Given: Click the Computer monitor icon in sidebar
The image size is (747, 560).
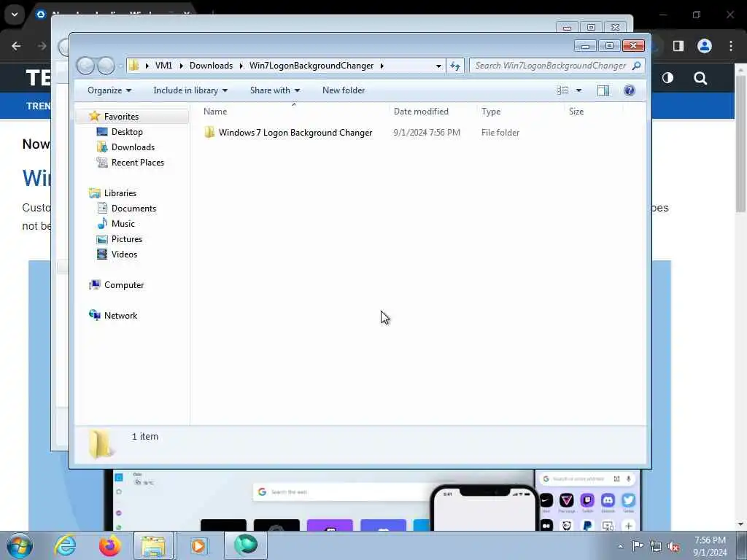Looking at the screenshot, I should point(94,284).
